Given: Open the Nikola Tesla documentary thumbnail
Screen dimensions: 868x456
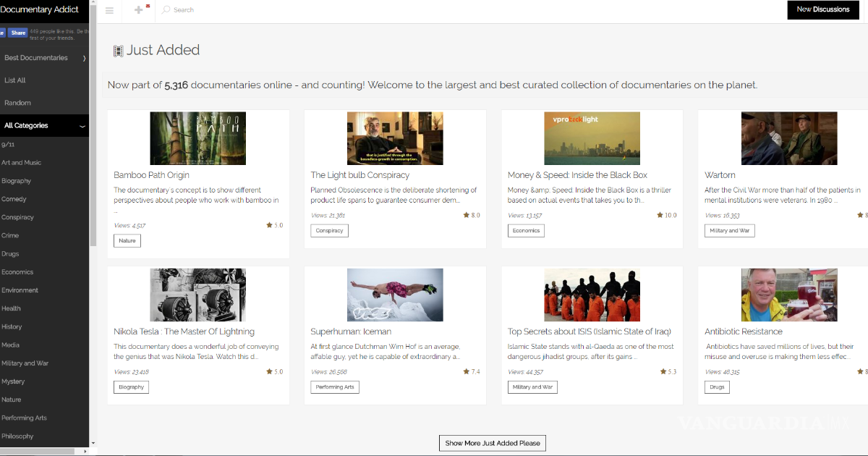Looking at the screenshot, I should tap(197, 295).
